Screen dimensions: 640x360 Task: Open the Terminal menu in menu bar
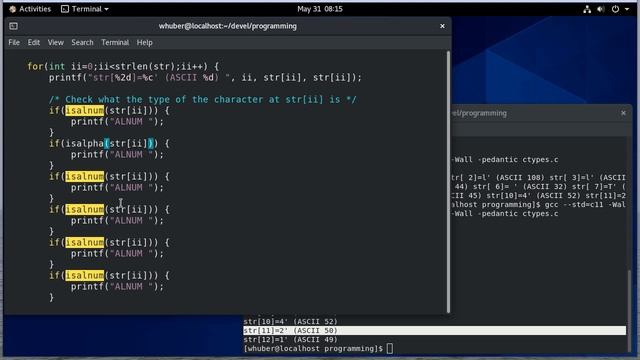click(x=115, y=42)
